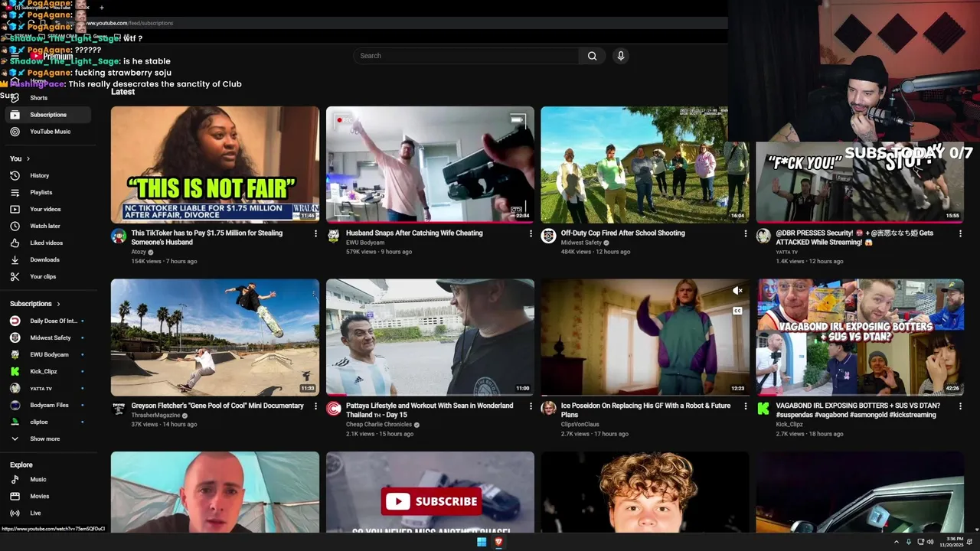Toggle captions on Ice Poseidon preview

point(737,311)
